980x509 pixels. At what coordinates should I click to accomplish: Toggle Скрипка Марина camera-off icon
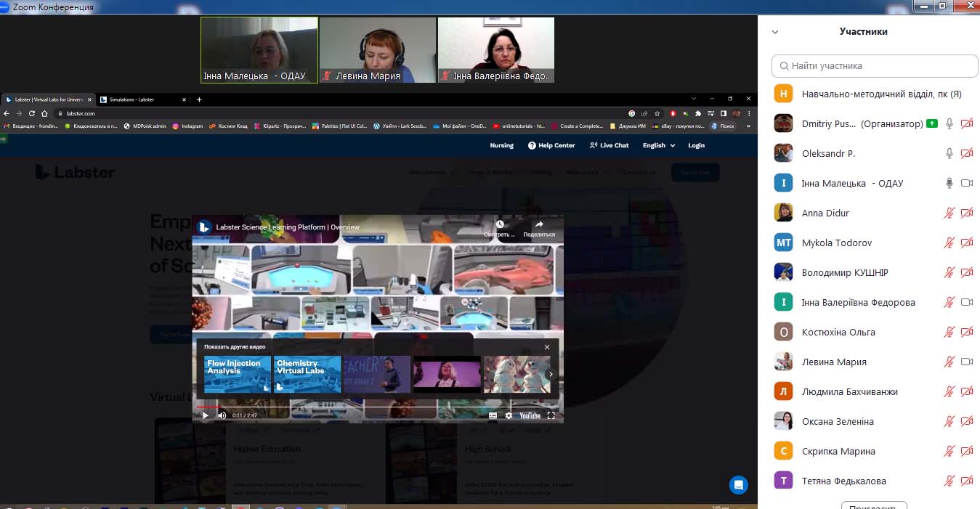(966, 451)
